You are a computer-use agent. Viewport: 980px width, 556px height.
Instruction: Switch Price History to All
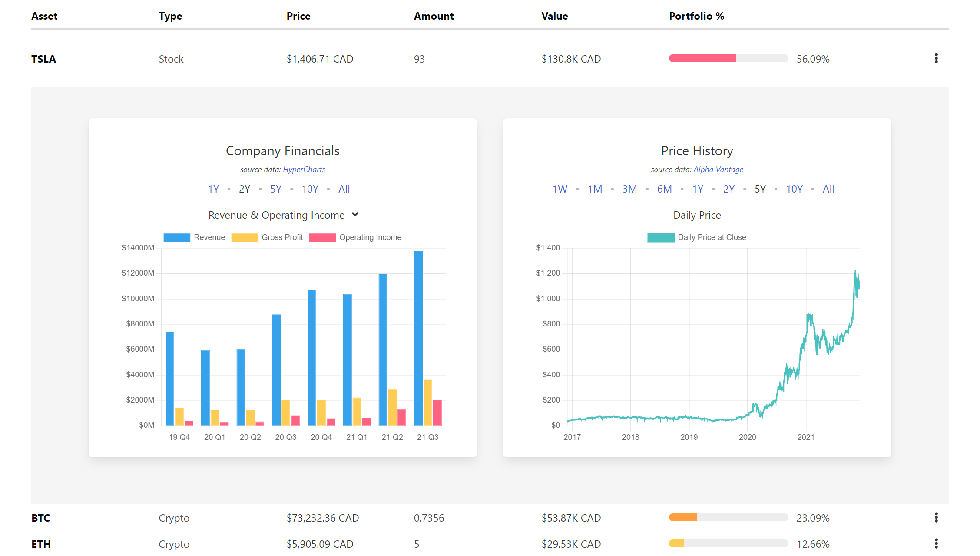pos(828,189)
